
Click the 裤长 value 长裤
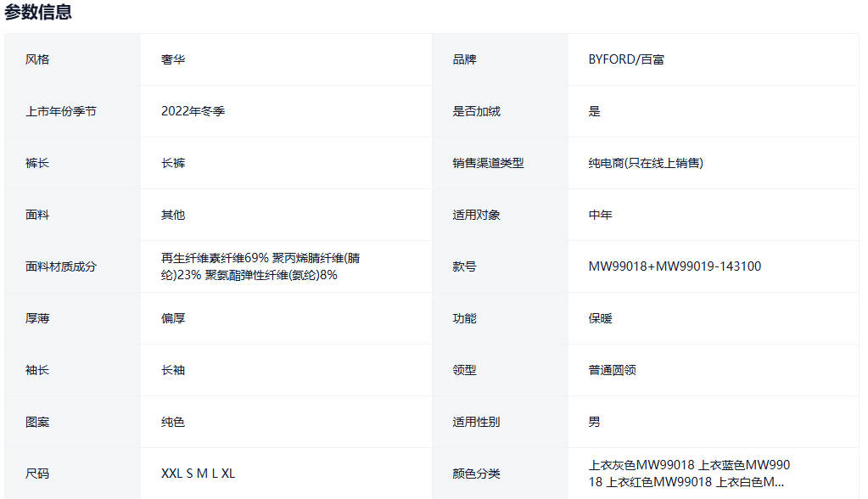pos(173,163)
